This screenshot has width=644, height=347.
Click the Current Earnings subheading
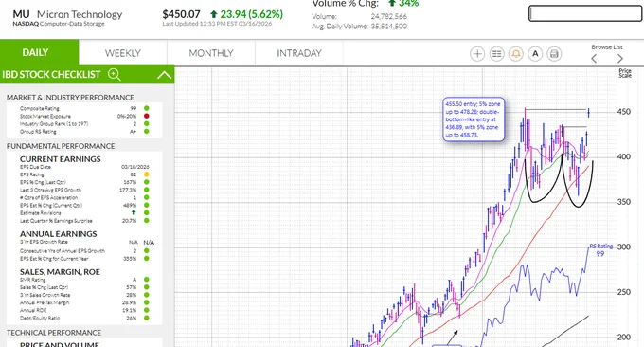coord(60,159)
